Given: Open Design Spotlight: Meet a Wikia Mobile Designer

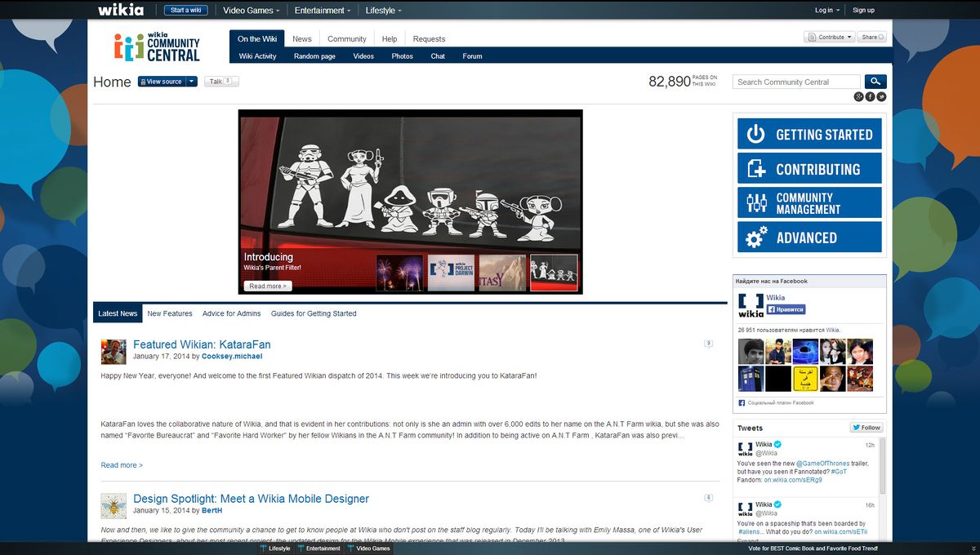Looking at the screenshot, I should point(251,499).
